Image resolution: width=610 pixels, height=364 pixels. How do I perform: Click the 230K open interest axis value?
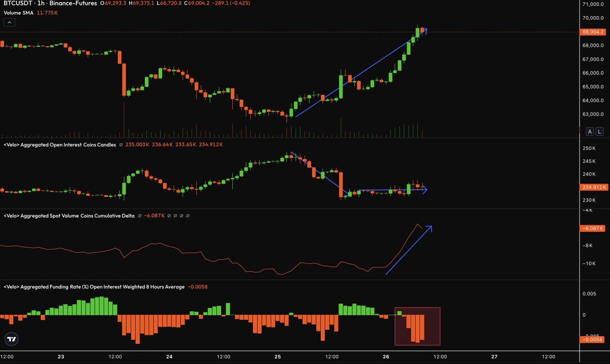coord(589,200)
